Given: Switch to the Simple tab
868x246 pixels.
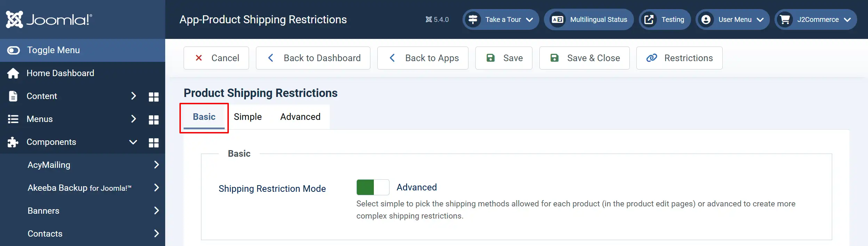Looking at the screenshot, I should pos(248,117).
